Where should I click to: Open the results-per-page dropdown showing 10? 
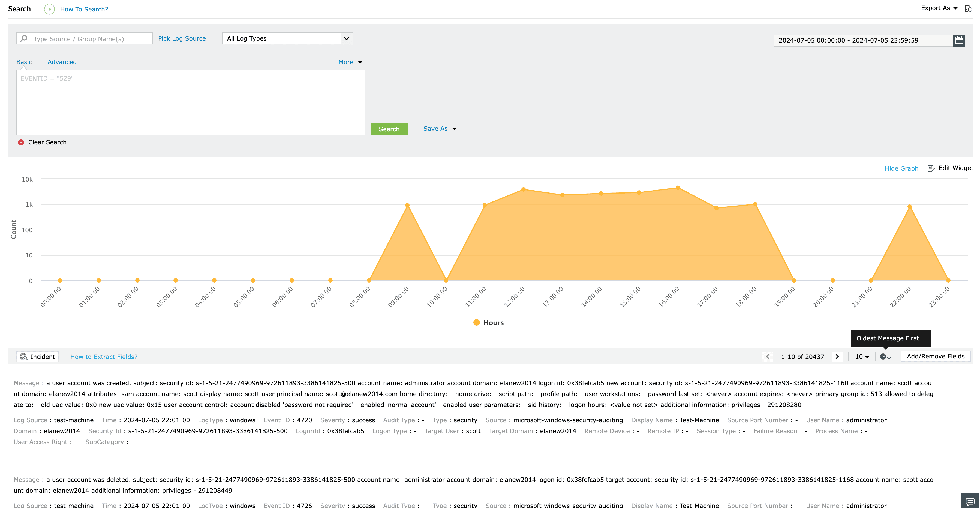(862, 357)
